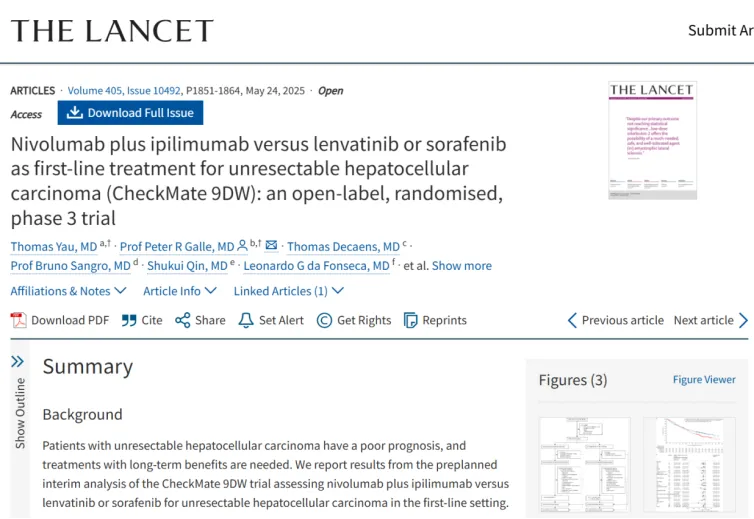Click the envelope icon beside Peter R Galle
The image size is (754, 519).
[271, 245]
